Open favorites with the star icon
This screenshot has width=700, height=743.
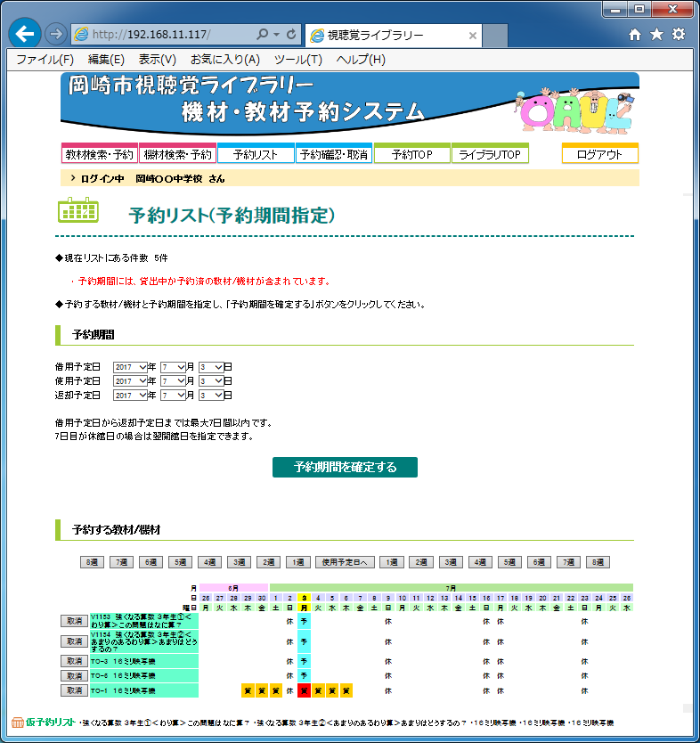656,35
